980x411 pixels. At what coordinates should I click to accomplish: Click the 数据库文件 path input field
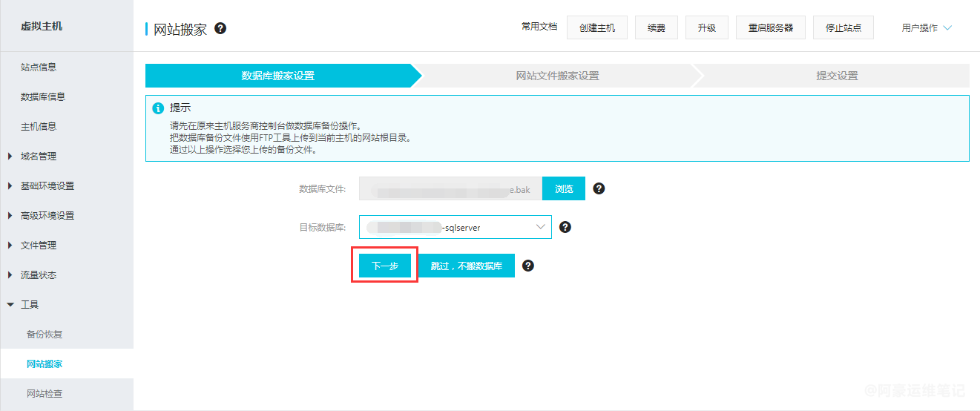click(450, 188)
